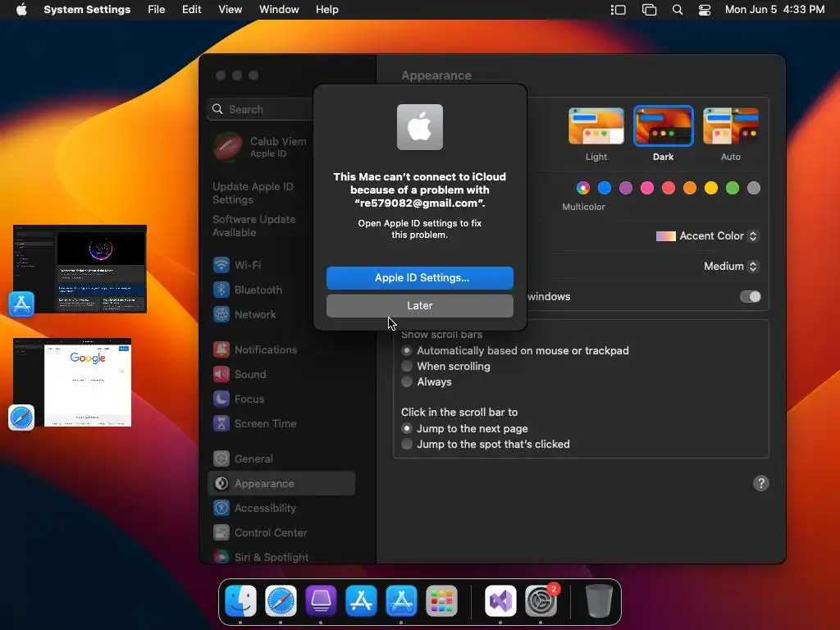Open Launchpad from the Dock
The image size is (840, 630).
click(x=441, y=600)
